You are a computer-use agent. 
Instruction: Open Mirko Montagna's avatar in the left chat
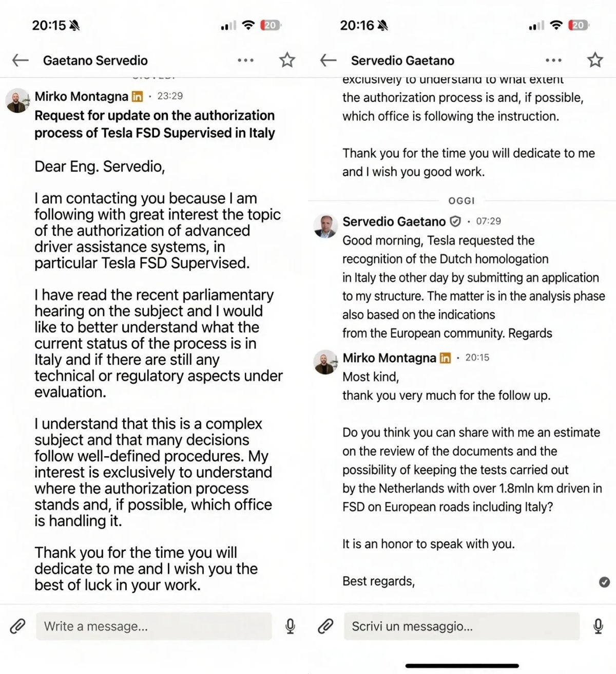(x=17, y=100)
